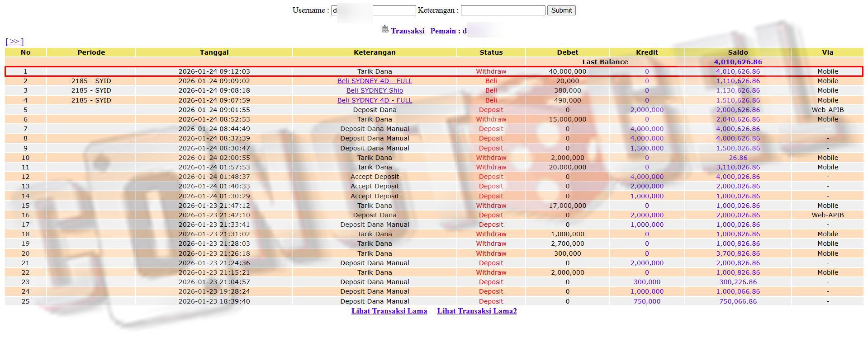Select the Via column header
Image resolution: width=868 pixels, height=351 pixels.
point(827,52)
